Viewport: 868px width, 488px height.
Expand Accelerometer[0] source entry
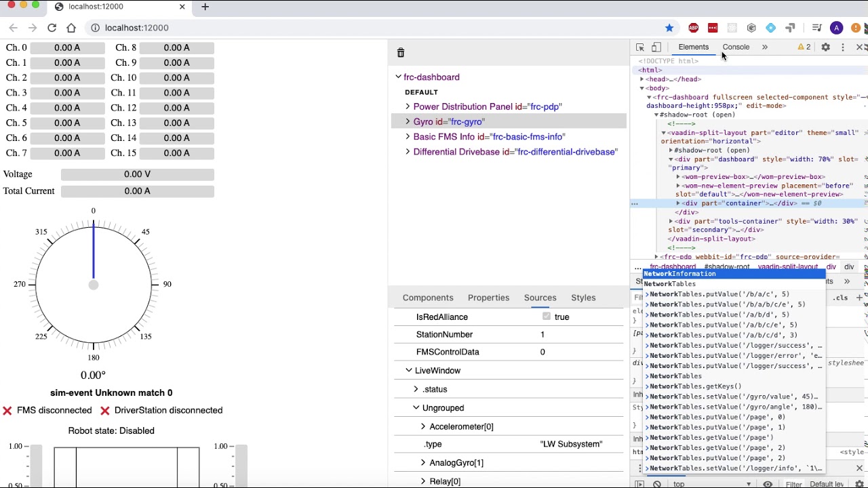423,426
